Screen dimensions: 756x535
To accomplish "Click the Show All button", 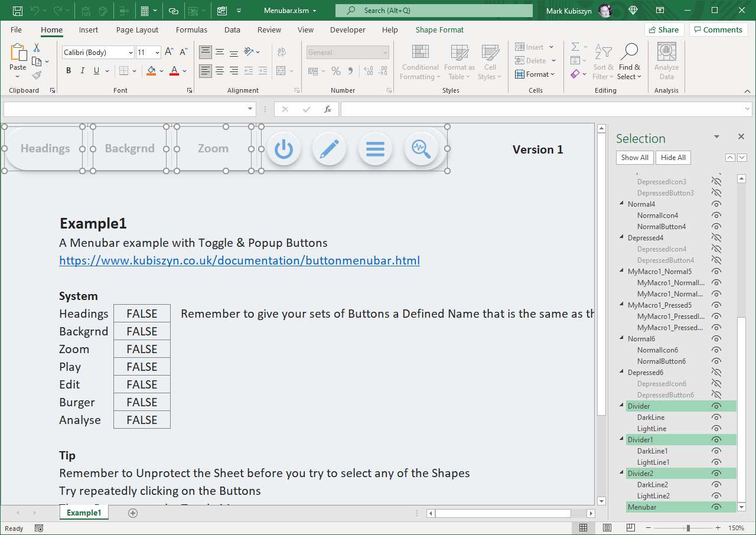I will coord(634,158).
